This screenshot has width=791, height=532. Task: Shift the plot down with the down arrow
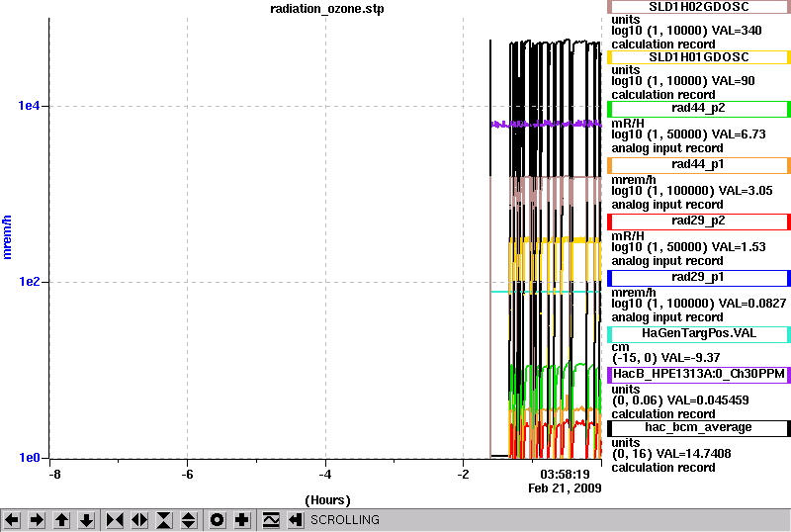86,520
